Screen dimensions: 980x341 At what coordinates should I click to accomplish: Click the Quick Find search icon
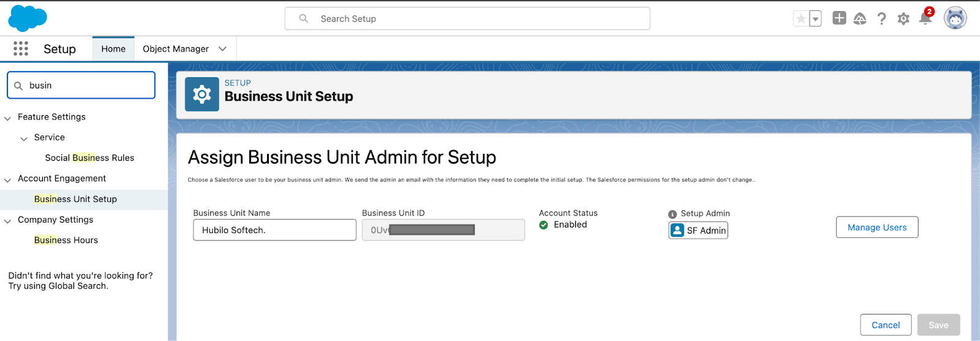coord(18,86)
